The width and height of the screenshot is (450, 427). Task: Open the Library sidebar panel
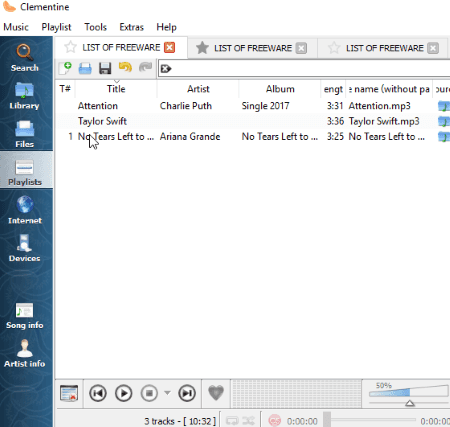(24, 96)
